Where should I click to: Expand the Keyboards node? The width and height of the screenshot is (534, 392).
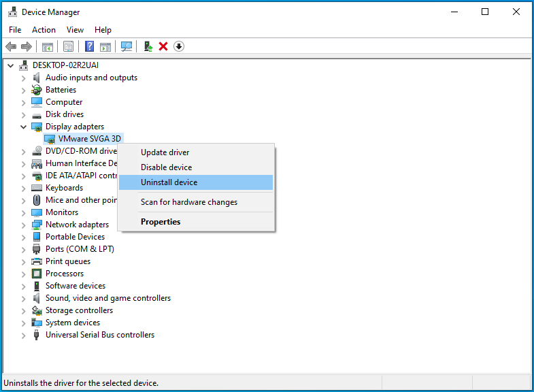(x=24, y=189)
